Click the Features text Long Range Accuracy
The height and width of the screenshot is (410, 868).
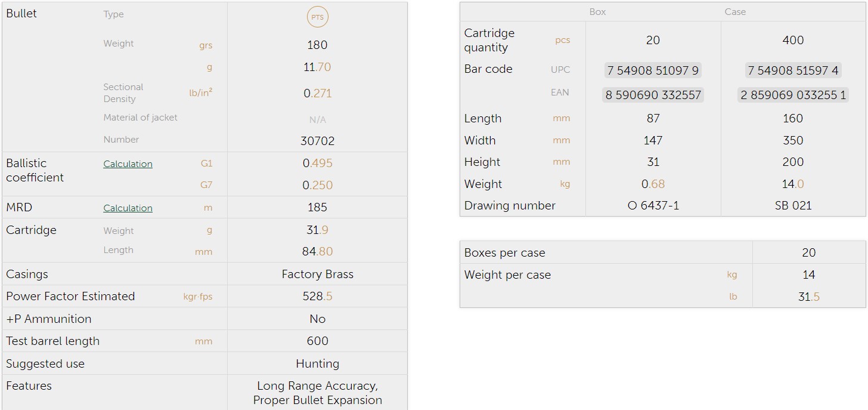click(317, 386)
